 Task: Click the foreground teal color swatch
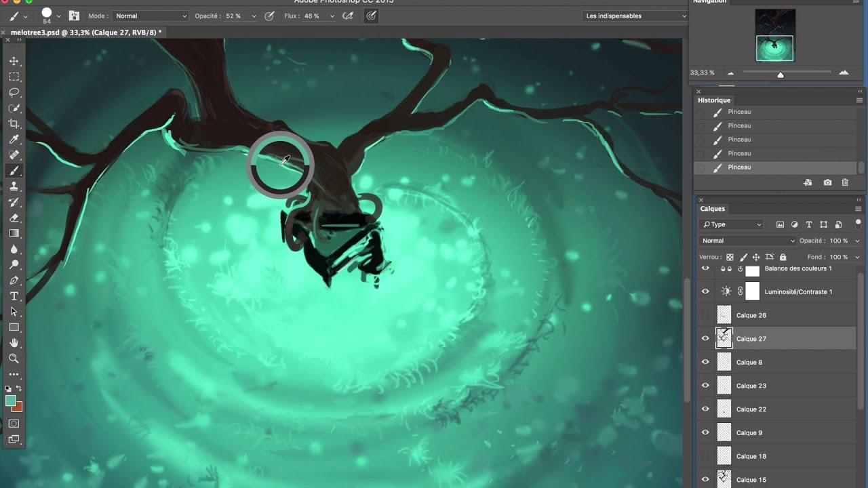pyautogui.click(x=11, y=401)
